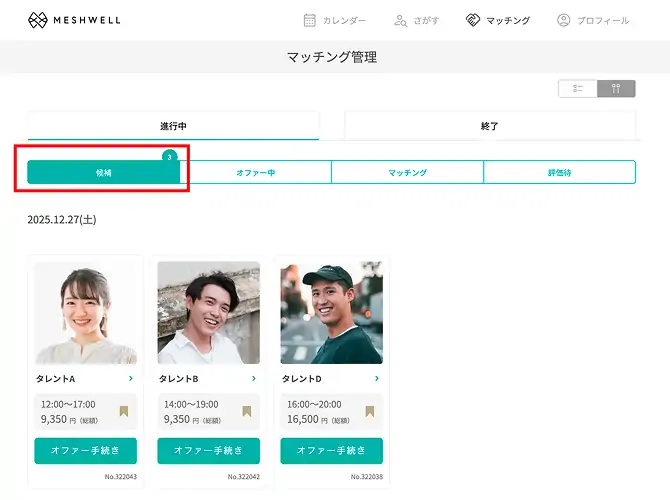Expand タレントB details chevron
Screen dimensions: 670x500
click(x=254, y=379)
